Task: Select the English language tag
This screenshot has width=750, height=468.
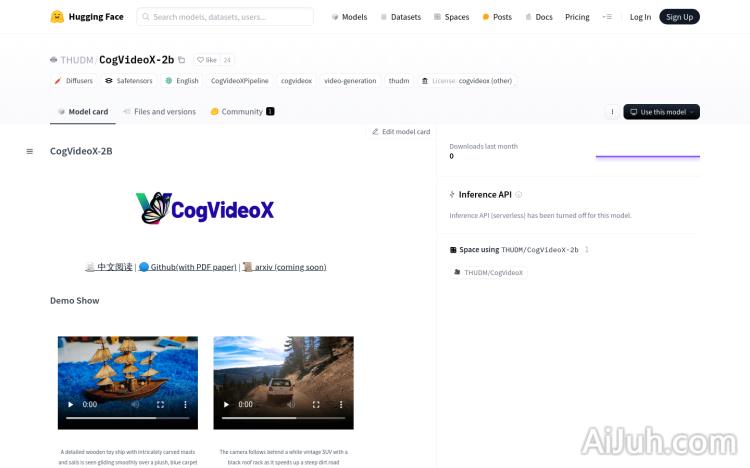Action: pyautogui.click(x=181, y=81)
